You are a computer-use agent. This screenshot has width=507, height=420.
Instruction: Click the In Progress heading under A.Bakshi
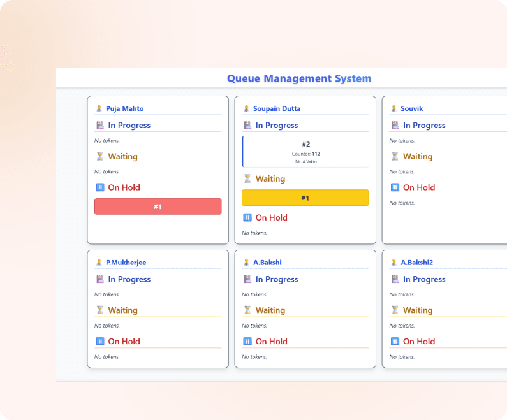(277, 279)
